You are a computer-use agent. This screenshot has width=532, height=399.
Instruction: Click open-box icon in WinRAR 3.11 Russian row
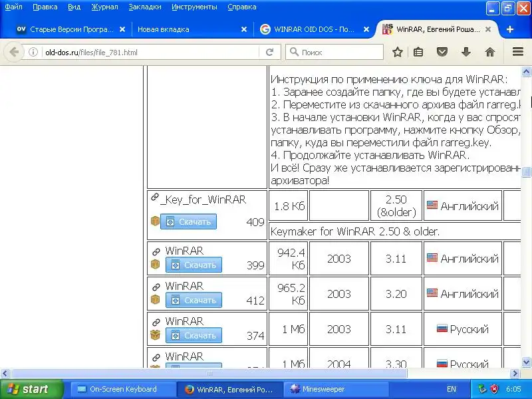pyautogui.click(x=155, y=335)
